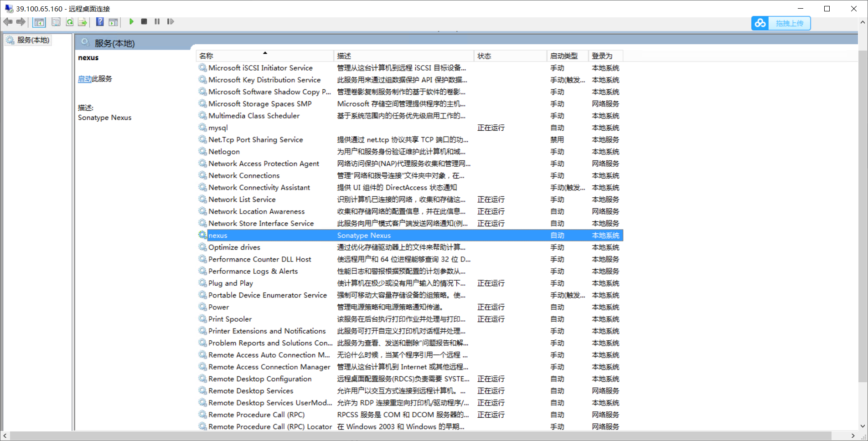The height and width of the screenshot is (441, 868).
Task: Click the horizontal scrollbar left arrow
Action: click(5, 436)
